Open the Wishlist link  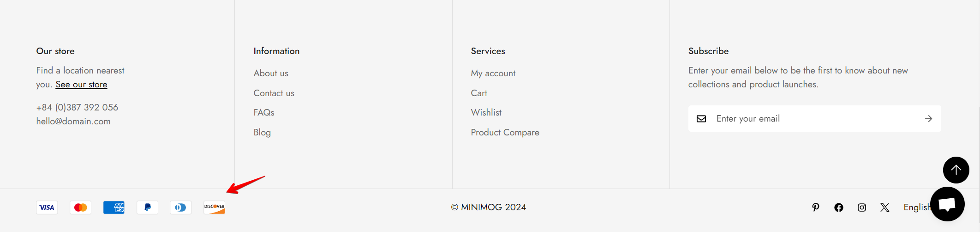(x=486, y=113)
